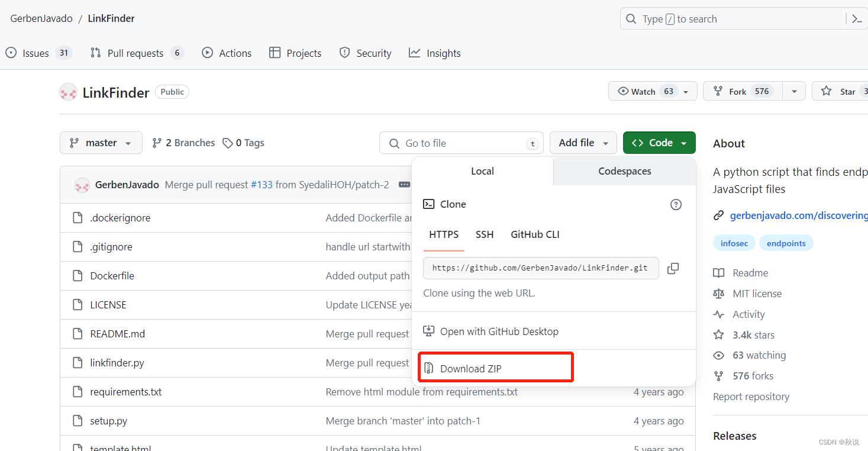
Task: Click file icon beside Dockerfile
Action: click(78, 276)
